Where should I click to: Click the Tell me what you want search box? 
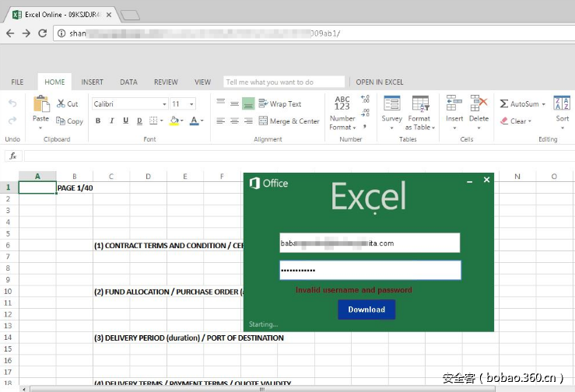click(x=284, y=82)
